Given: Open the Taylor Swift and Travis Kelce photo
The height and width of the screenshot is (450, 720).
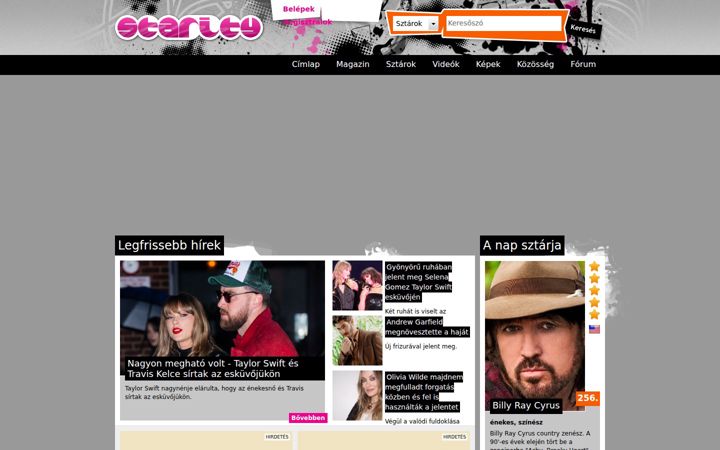Looking at the screenshot, I should tap(222, 309).
